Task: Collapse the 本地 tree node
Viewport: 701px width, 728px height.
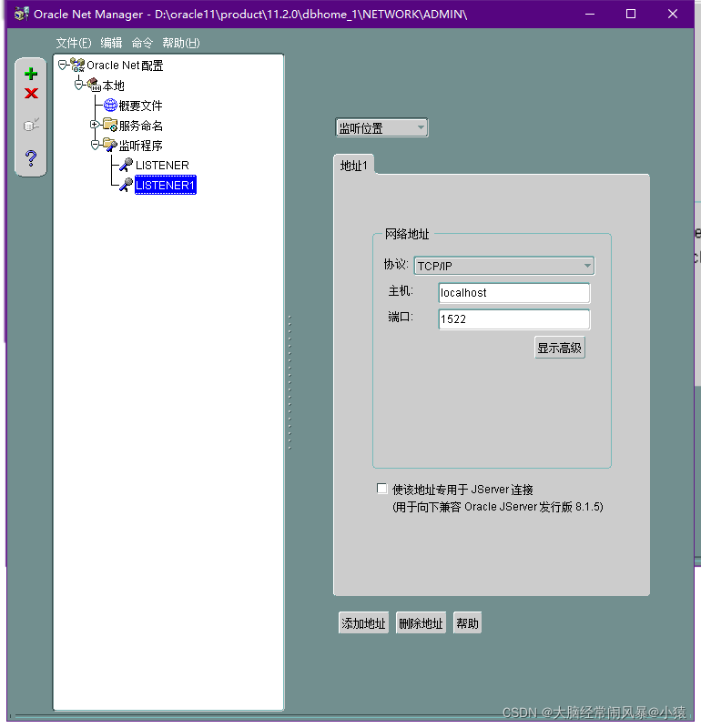Action: point(78,85)
